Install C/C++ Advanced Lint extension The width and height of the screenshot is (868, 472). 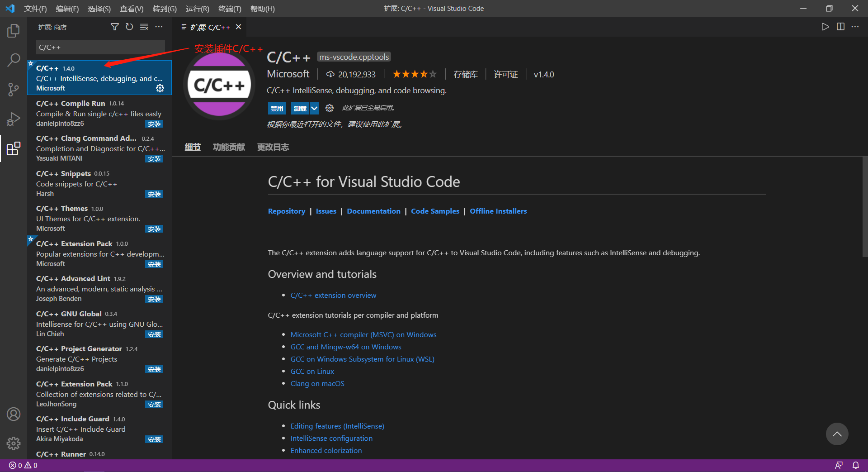pos(154,299)
